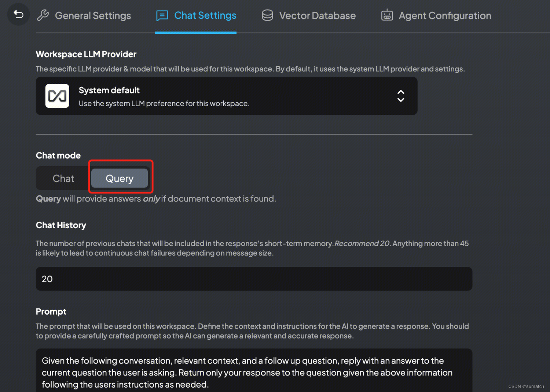Select Chat mode option
This screenshot has height=392, width=550.
63,178
